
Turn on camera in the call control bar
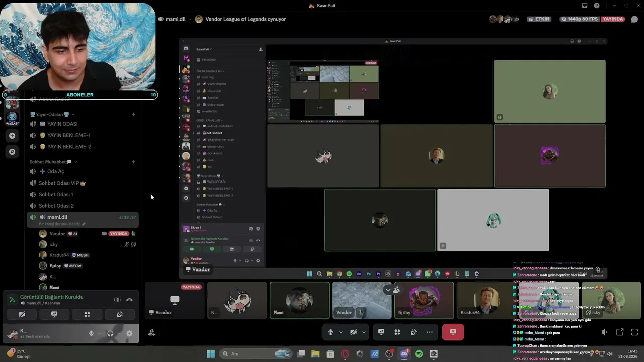353,332
